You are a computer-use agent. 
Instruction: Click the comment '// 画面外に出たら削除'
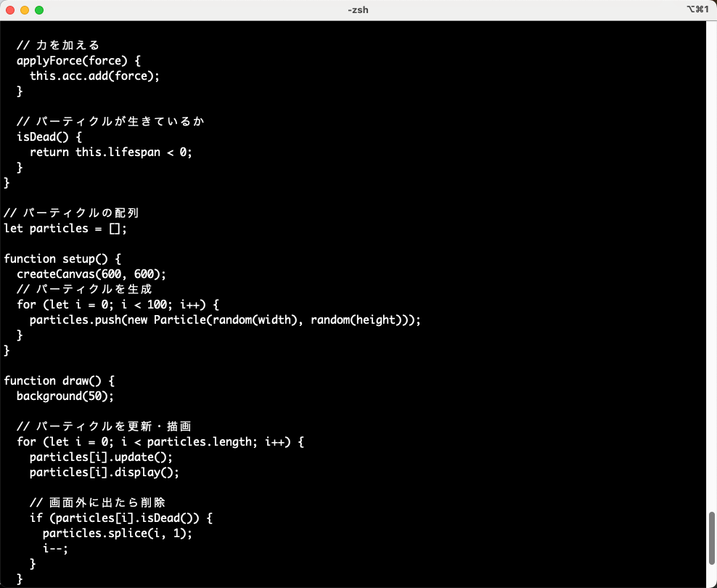point(97,502)
